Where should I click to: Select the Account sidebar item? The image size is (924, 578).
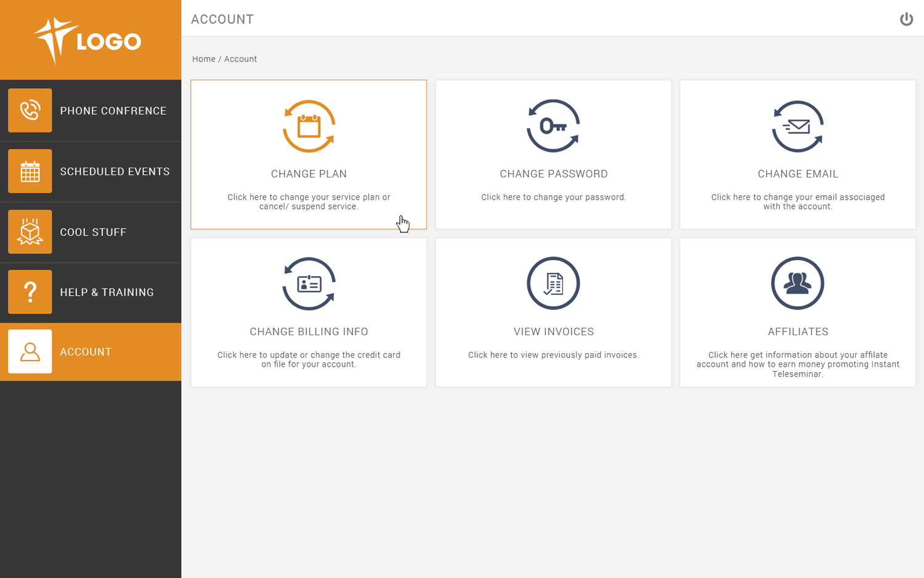coord(86,352)
